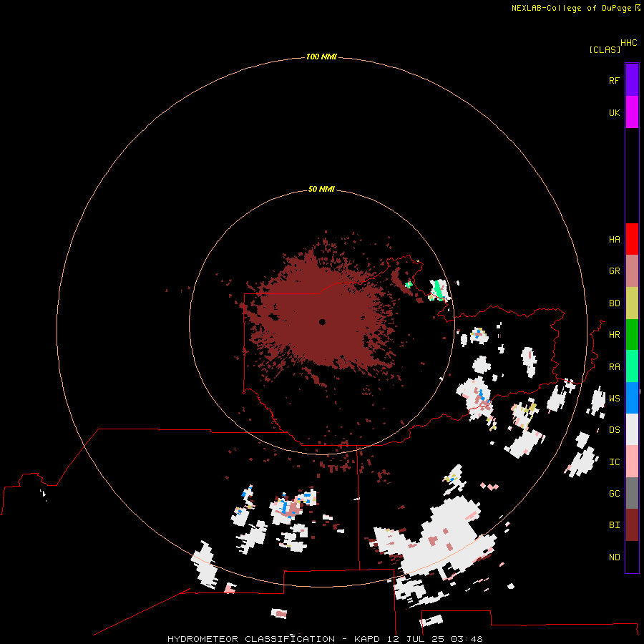
Task: Click the RA light green legend swatch
Action: (x=632, y=366)
